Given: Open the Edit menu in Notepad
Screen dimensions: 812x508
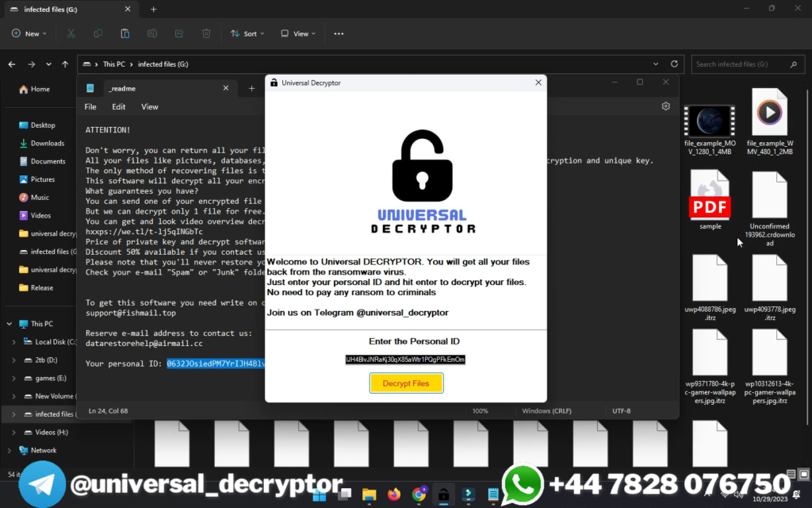Looking at the screenshot, I should [118, 106].
